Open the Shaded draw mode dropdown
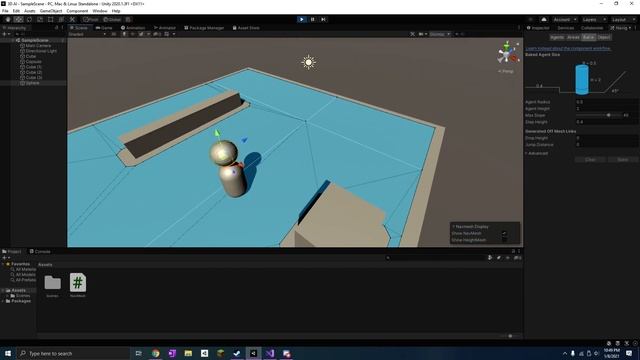The height and width of the screenshot is (360, 640). click(x=87, y=34)
